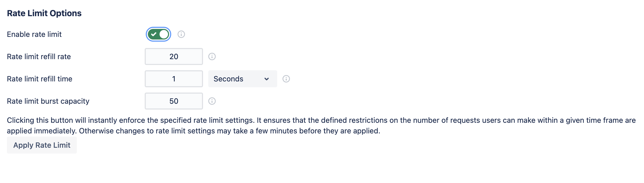Image resolution: width=644 pixels, height=183 pixels.
Task: Click the refill time field showing 1
Action: pos(174,79)
